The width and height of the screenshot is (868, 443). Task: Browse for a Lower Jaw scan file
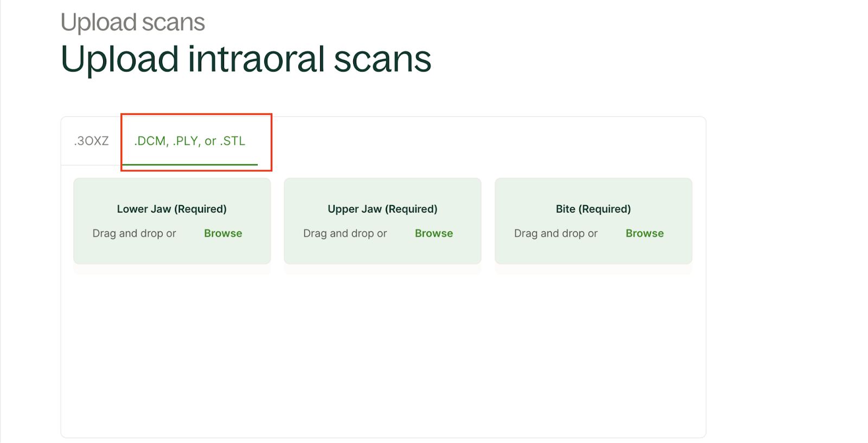(x=223, y=233)
